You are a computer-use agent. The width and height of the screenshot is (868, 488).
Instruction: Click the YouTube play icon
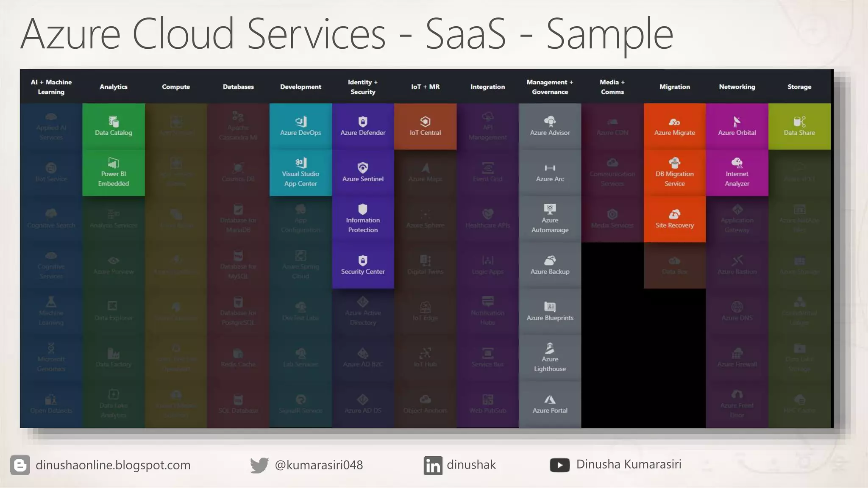click(560, 465)
